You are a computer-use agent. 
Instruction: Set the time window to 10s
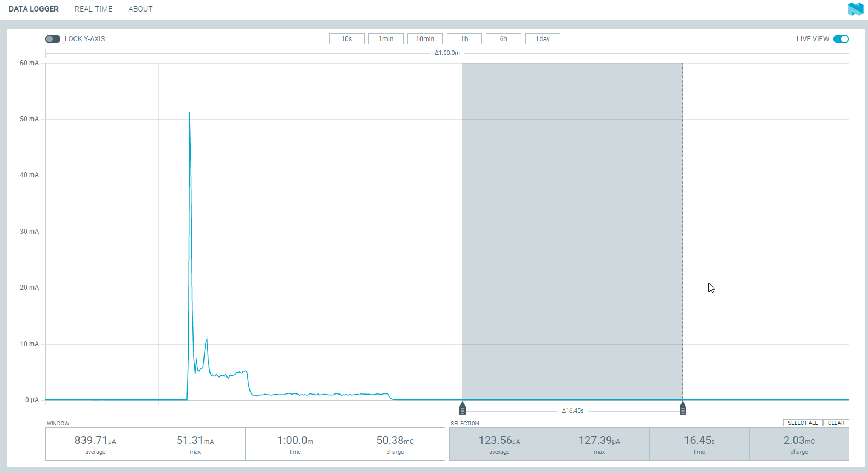347,39
